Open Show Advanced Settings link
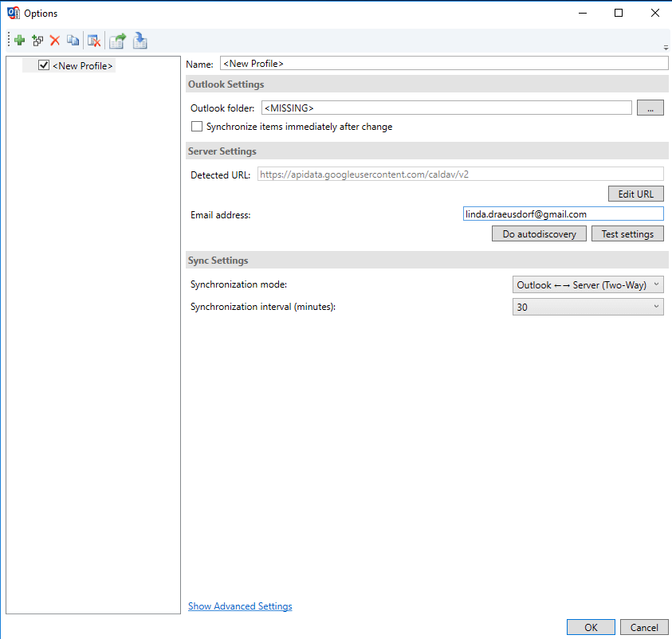 pos(240,606)
